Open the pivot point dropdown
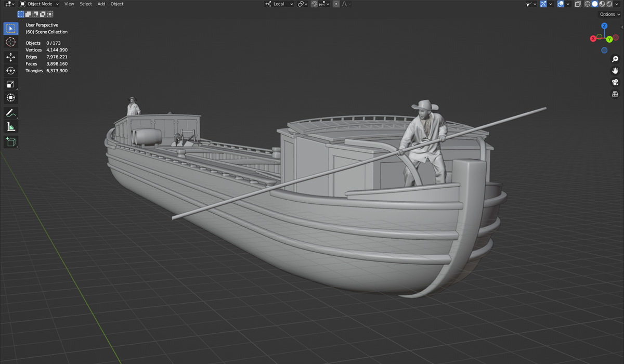Image resolution: width=624 pixels, height=364 pixels. [x=303, y=4]
